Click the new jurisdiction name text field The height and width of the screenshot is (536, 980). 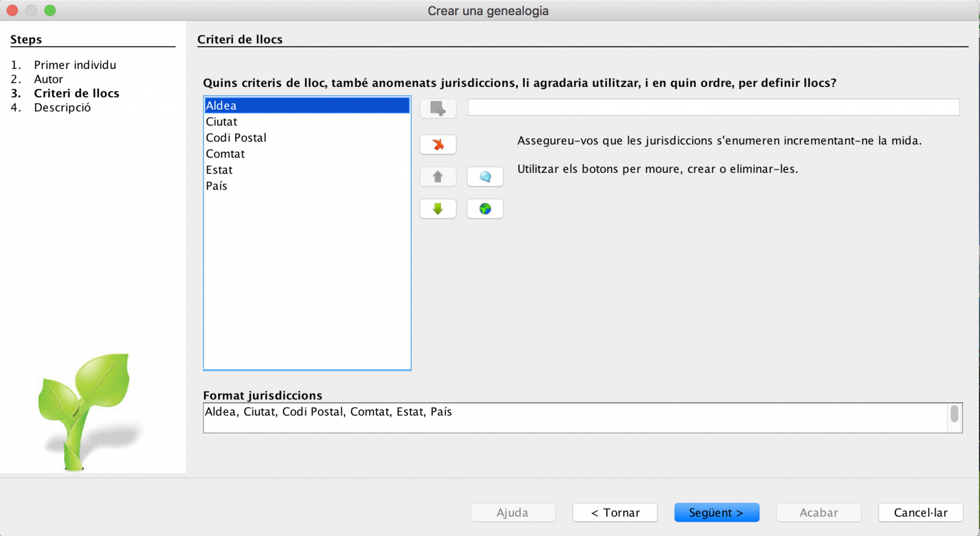click(x=713, y=107)
